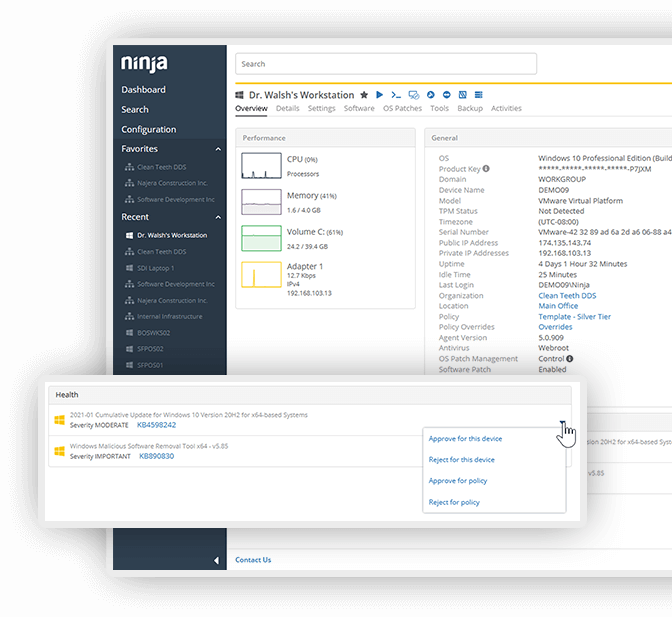Open SDI Laptop 1 in Recent

point(156,268)
